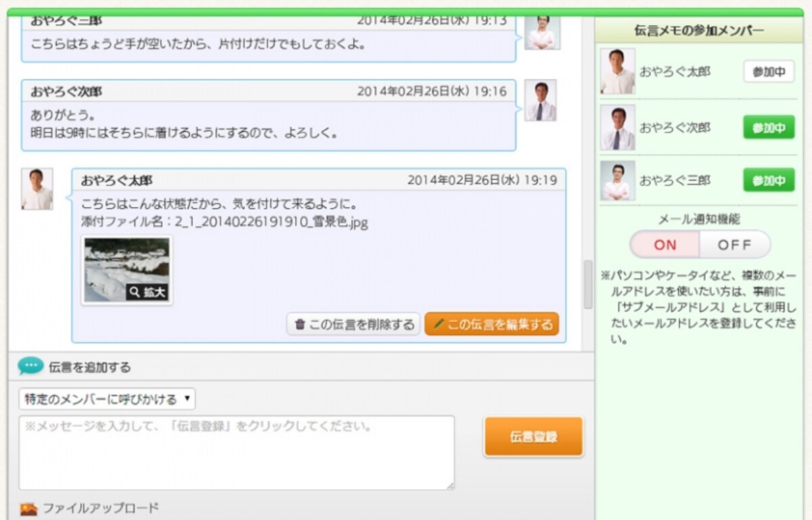Open おやろぐ三郎 member avatar in sidebar

click(x=618, y=181)
